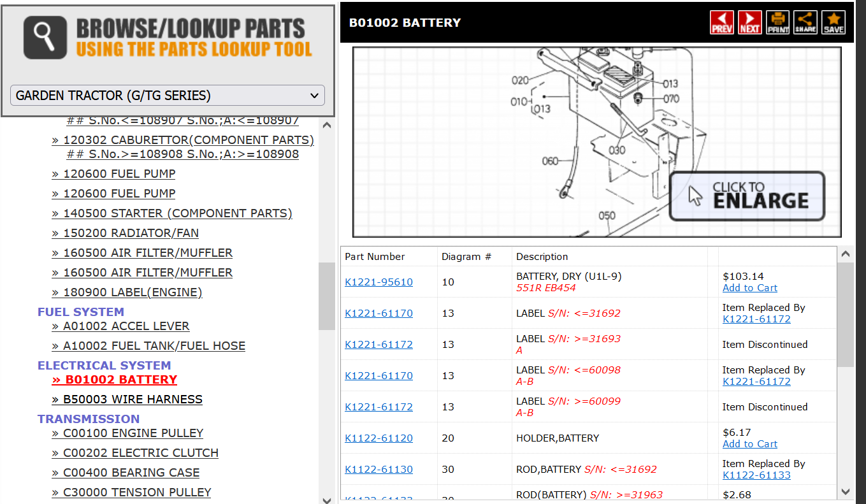This screenshot has width=866, height=504.
Task: Open K1221-61172 for S/N >=60099
Action: click(379, 407)
